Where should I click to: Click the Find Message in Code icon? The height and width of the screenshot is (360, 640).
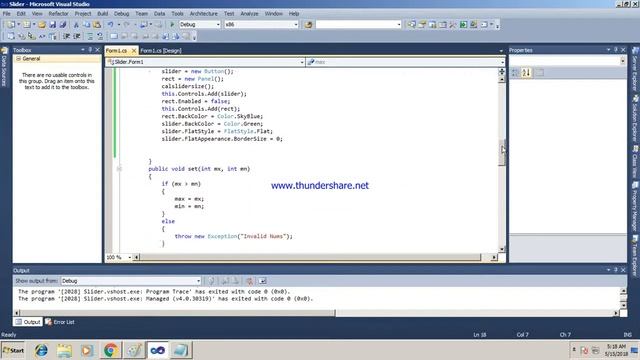211,281
